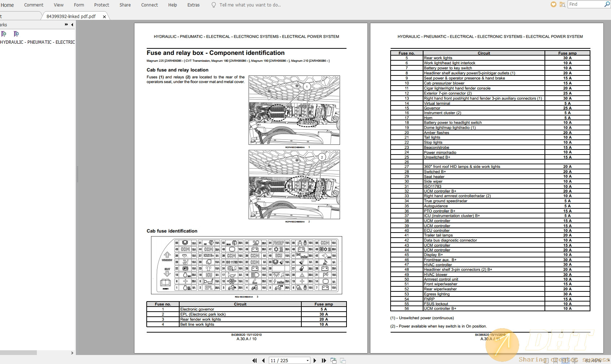The image size is (611, 364).
Task: Click the magnifier in the Find box
Action: pos(607,4)
